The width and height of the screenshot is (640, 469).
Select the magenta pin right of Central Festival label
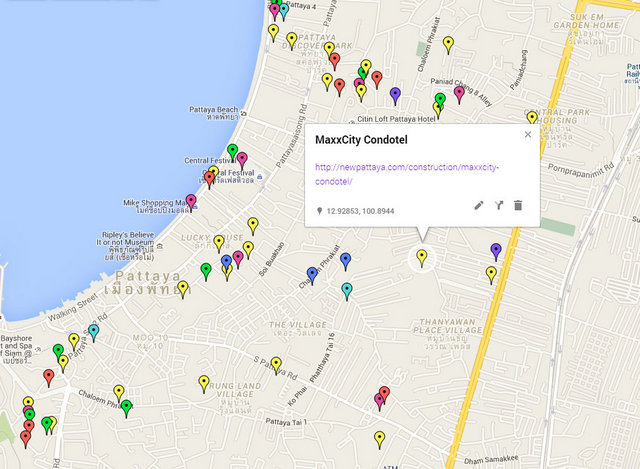[x=242, y=160]
